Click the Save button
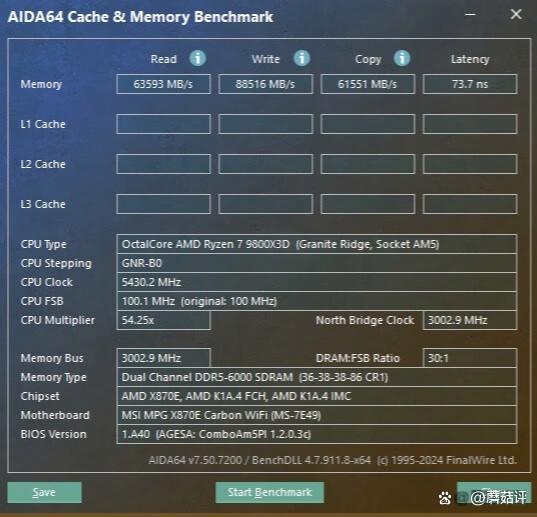 (x=45, y=492)
